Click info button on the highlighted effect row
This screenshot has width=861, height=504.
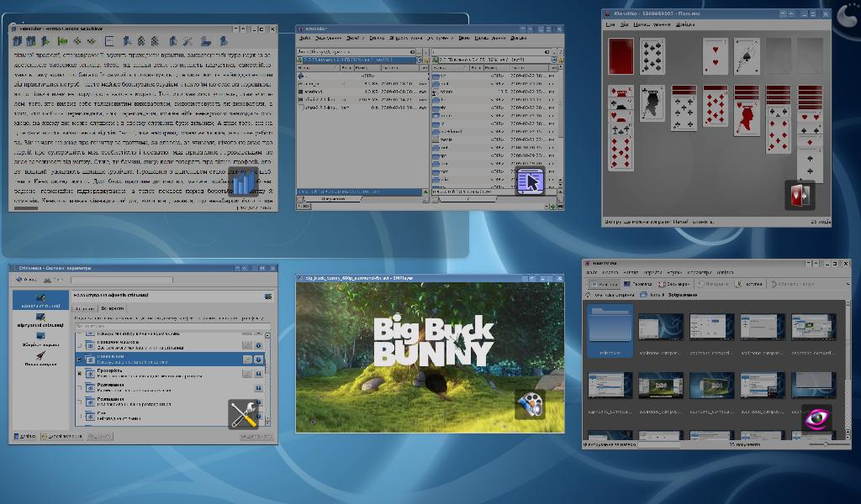coord(259,360)
